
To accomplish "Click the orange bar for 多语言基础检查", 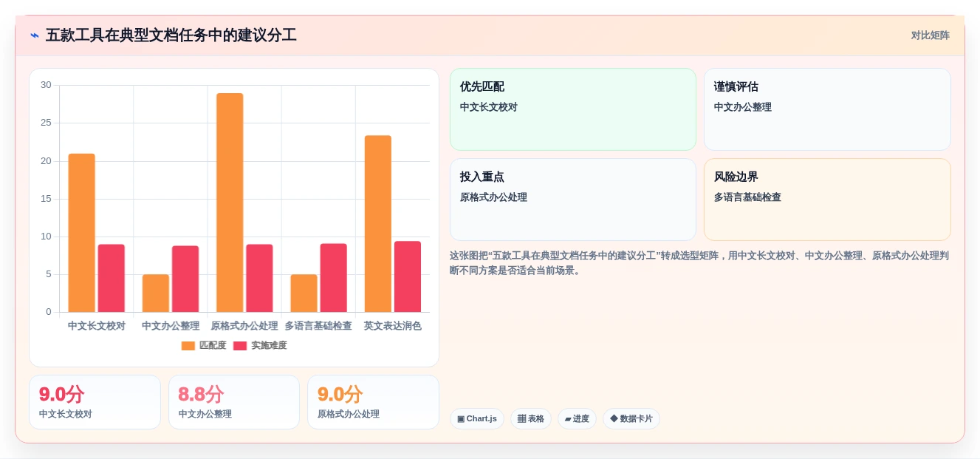I will click(x=304, y=293).
